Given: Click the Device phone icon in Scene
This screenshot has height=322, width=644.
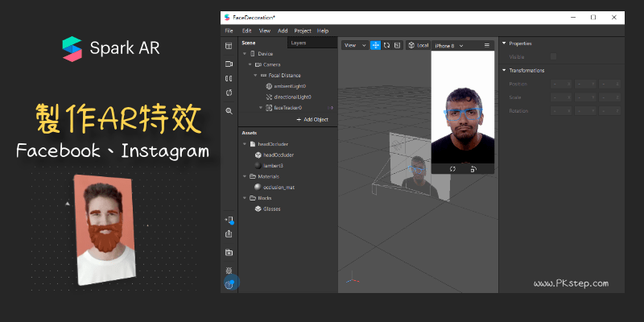Looking at the screenshot, I should (253, 54).
